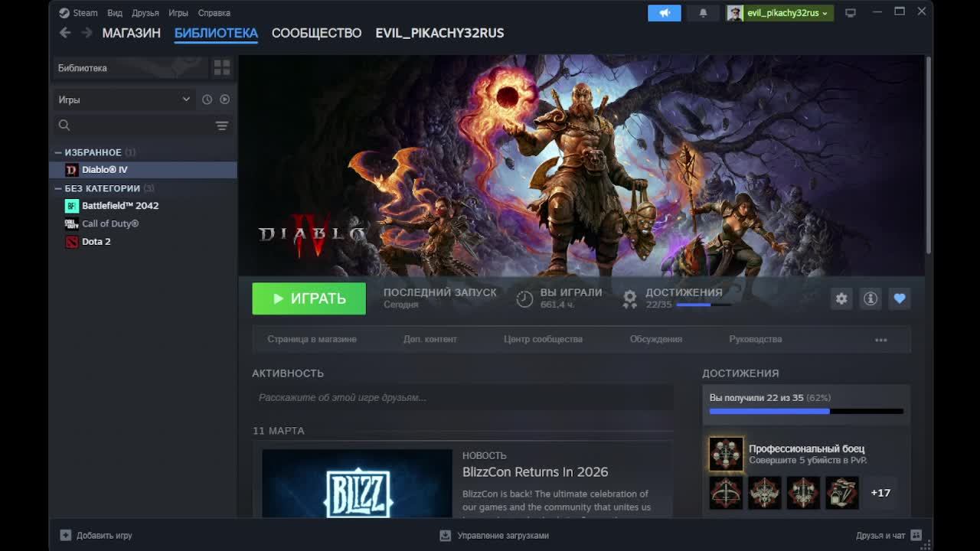The image size is (980, 551).
Task: Open game info panel icon
Action: [x=871, y=298]
